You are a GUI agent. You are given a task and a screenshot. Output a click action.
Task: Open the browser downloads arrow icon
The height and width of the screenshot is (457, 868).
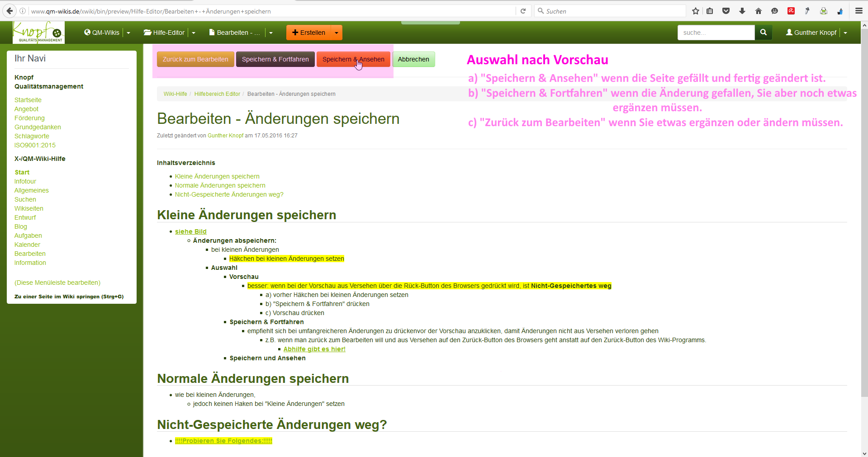pyautogui.click(x=742, y=11)
